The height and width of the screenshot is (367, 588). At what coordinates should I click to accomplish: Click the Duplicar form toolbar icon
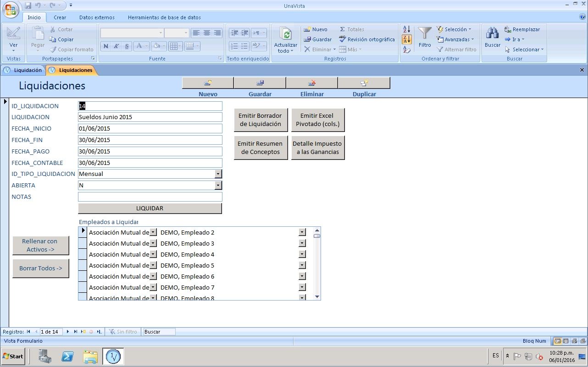pos(364,83)
